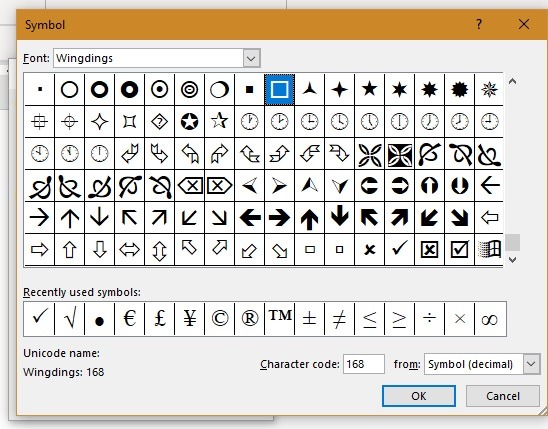The height and width of the screenshot is (429, 548).
Task: Choose the TM trademark symbol from recently used
Action: pyautogui.click(x=280, y=319)
